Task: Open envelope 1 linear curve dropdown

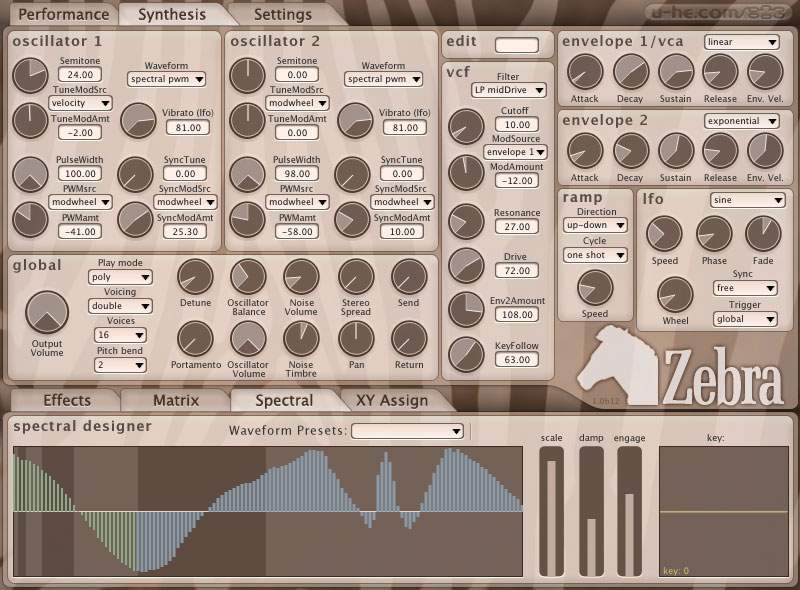Action: pos(741,42)
